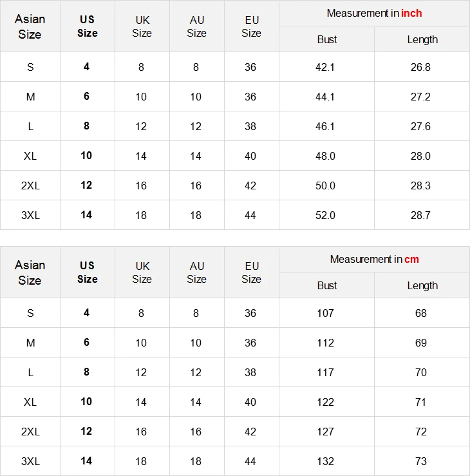Viewport: 470px width, 476px height.
Task: Click the 107 cm bust cell
Action: click(x=326, y=313)
